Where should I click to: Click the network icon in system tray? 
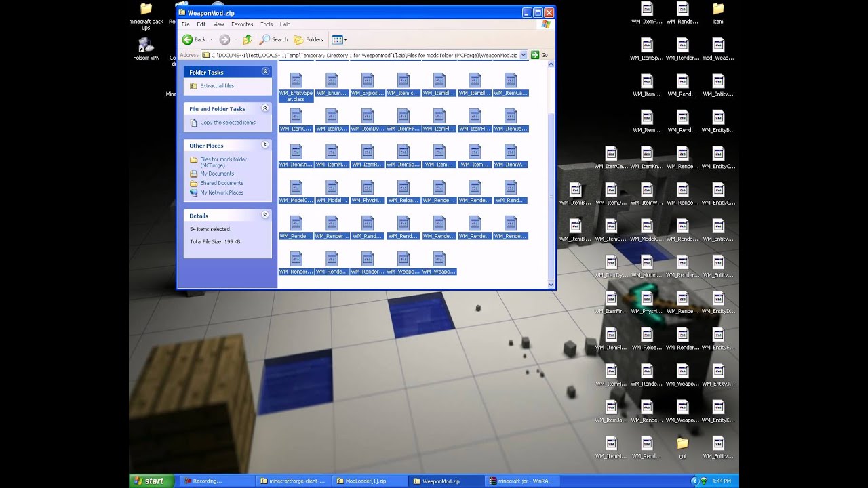705,481
